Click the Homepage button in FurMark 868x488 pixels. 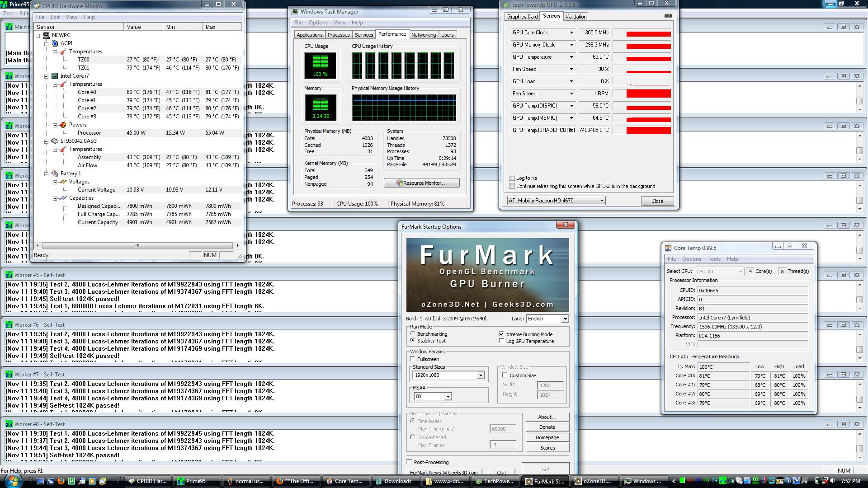(547, 437)
